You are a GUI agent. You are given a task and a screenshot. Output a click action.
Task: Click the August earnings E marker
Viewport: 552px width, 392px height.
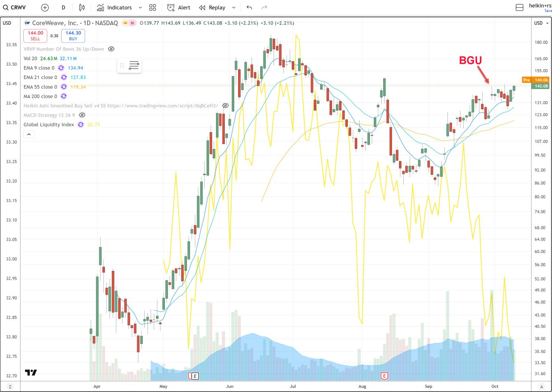384,376
